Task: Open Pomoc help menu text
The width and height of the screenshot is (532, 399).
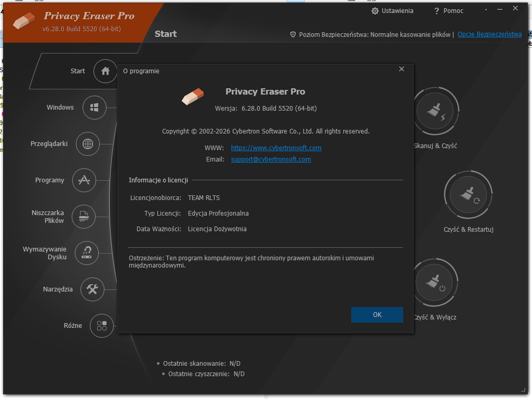Action: [453, 11]
